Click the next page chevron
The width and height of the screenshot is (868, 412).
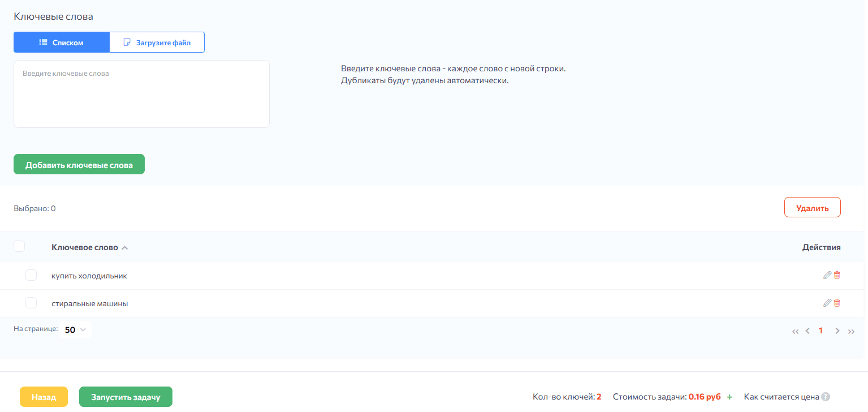pyautogui.click(x=837, y=331)
